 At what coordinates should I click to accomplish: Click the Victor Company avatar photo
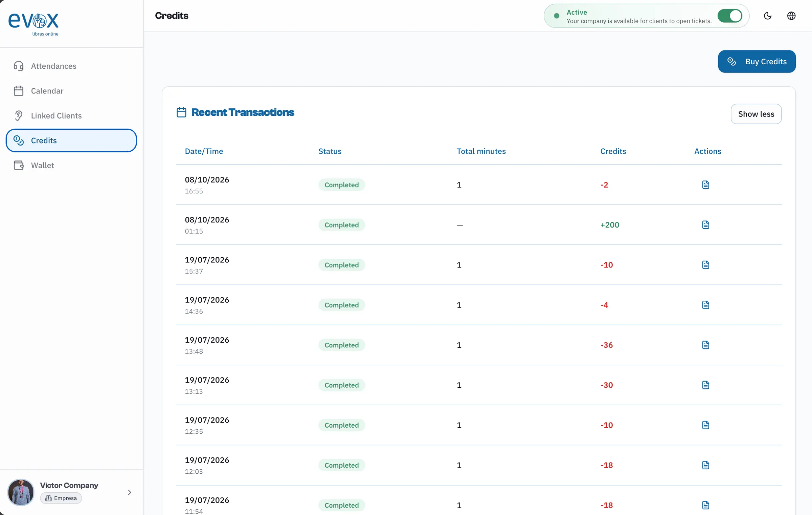tap(21, 492)
